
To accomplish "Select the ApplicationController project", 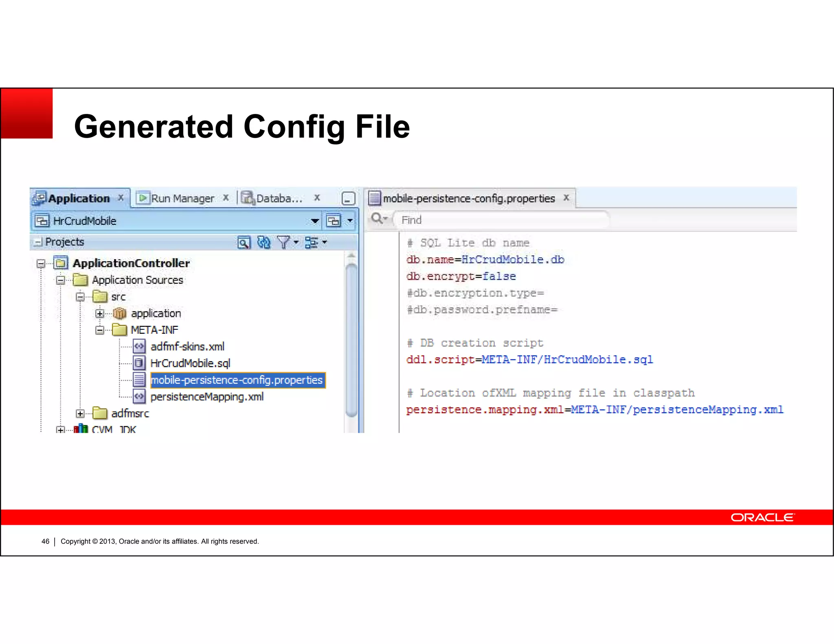I will click(131, 263).
